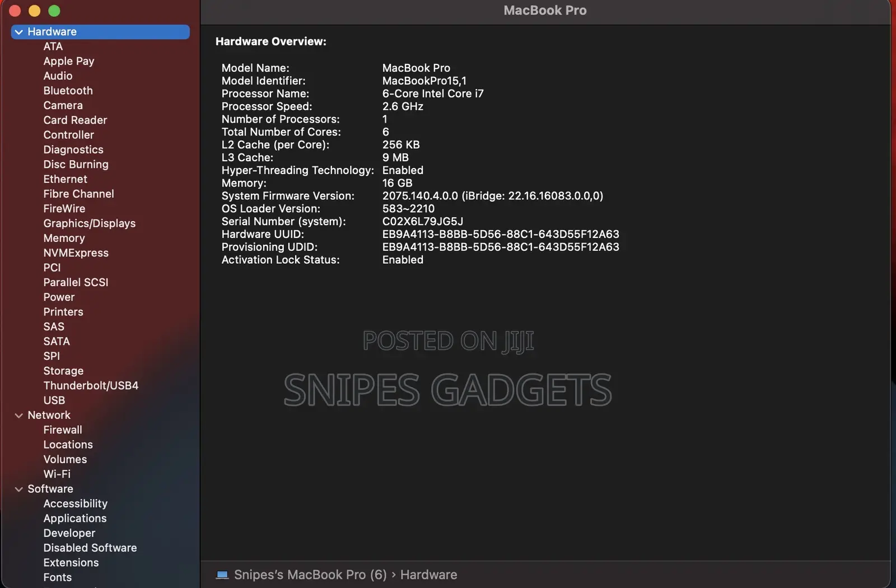Select Thunderbolt/USB4 in the sidebar
This screenshot has height=588, width=896.
(91, 385)
